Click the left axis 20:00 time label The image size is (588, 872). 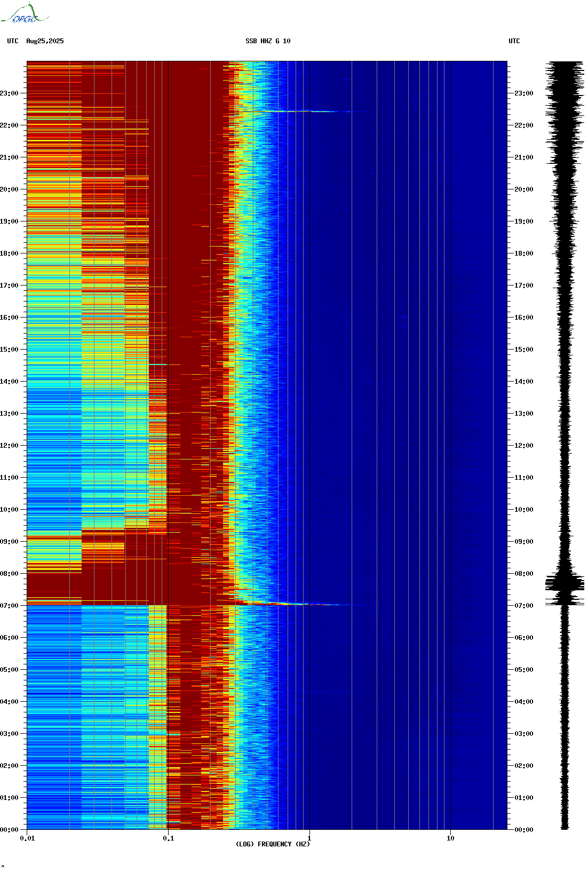tap(9, 189)
